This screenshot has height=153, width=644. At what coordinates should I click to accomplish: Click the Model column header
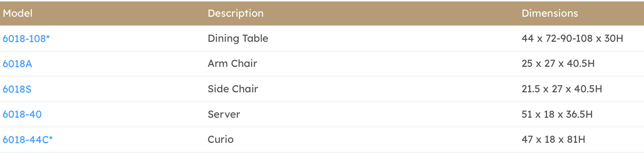(x=17, y=13)
